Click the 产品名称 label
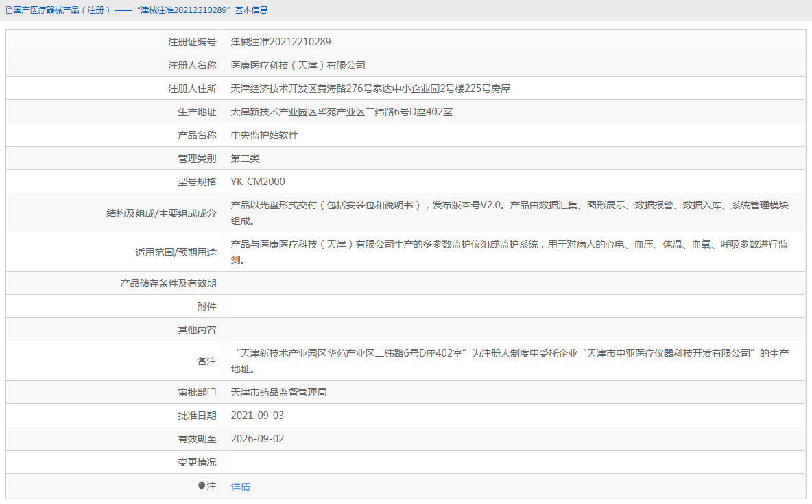 point(197,135)
